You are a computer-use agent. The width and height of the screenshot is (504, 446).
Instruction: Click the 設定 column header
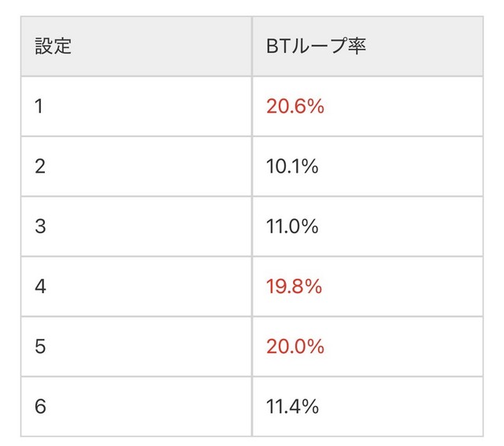click(x=54, y=46)
